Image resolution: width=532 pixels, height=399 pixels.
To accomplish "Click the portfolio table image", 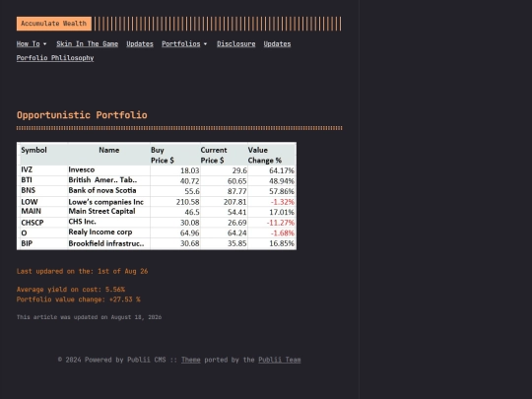I will point(157,196).
